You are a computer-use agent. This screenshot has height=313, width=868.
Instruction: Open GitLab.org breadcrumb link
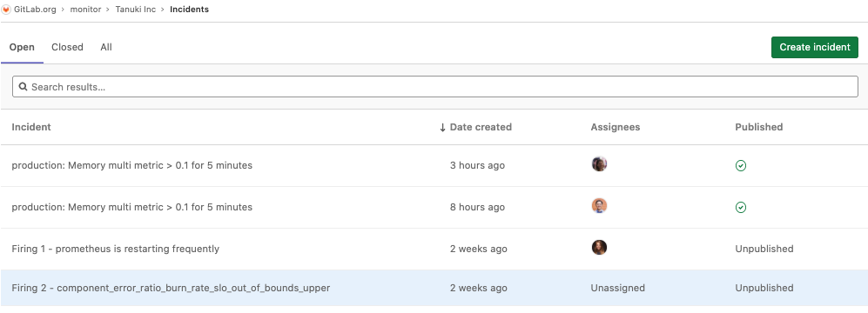click(35, 10)
